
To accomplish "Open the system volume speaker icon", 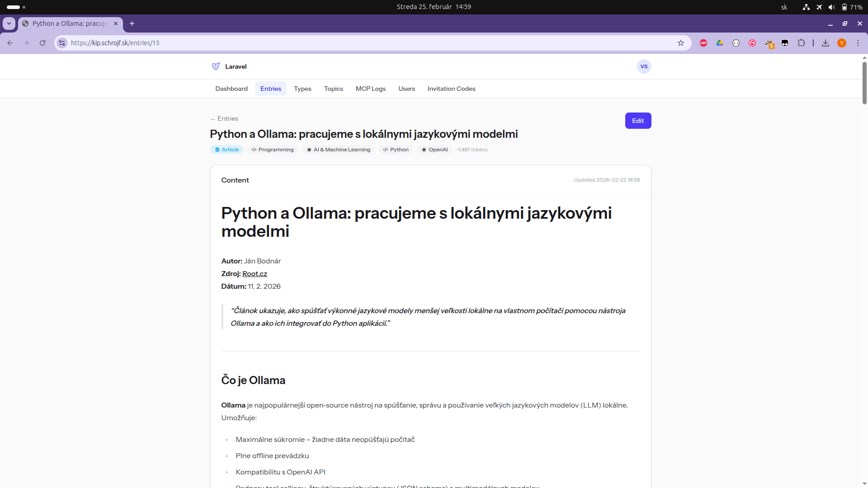I will [831, 7].
